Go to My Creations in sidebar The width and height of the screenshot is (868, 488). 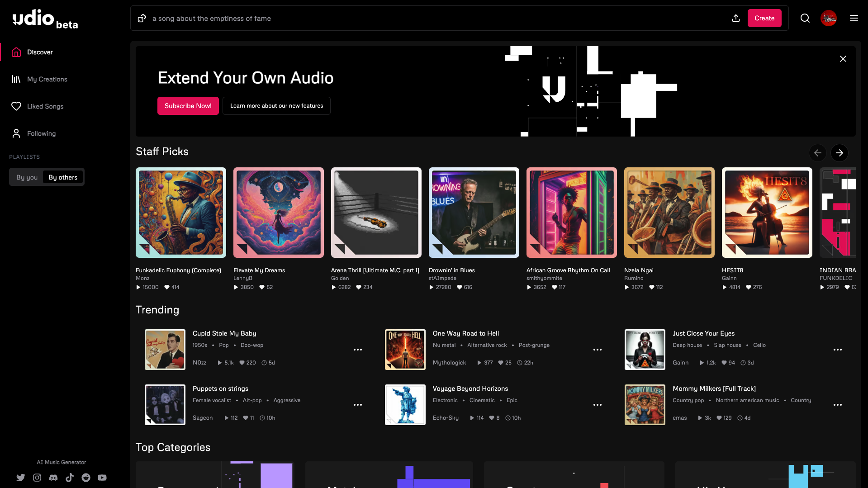[x=47, y=79]
